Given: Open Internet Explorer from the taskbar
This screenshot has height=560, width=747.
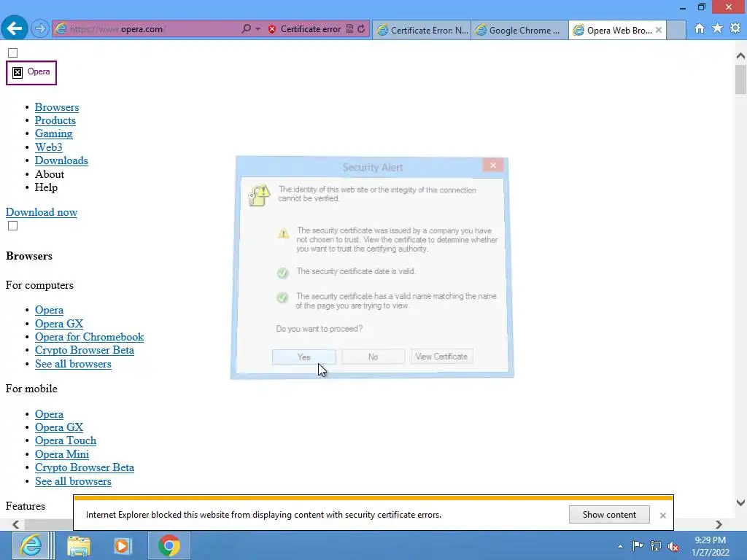Looking at the screenshot, I should click(31, 545).
